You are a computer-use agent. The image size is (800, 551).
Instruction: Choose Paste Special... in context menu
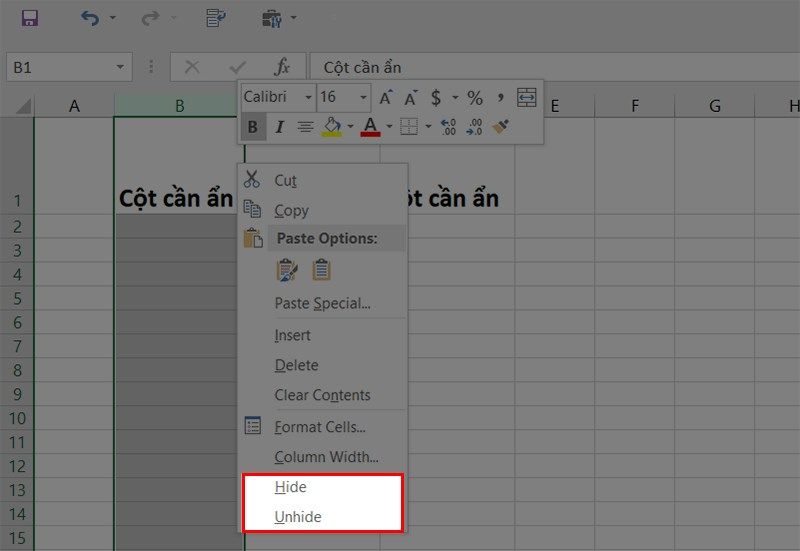323,303
